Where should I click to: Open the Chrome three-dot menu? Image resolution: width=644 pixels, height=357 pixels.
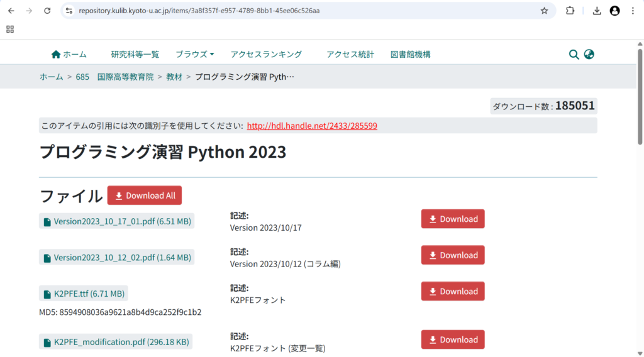coord(633,11)
